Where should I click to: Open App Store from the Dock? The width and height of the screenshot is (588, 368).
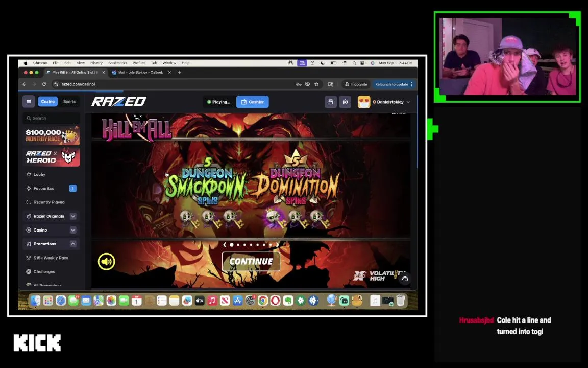237,301
